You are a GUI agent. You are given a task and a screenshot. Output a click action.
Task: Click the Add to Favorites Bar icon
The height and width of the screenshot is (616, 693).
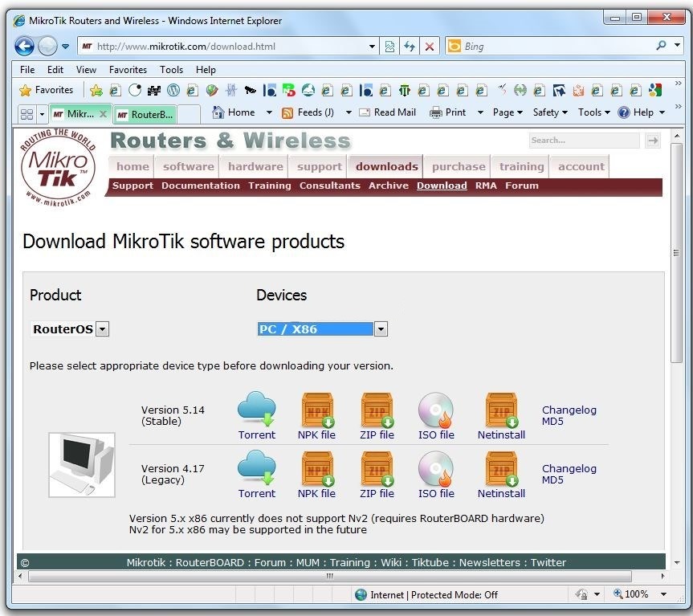click(x=96, y=91)
